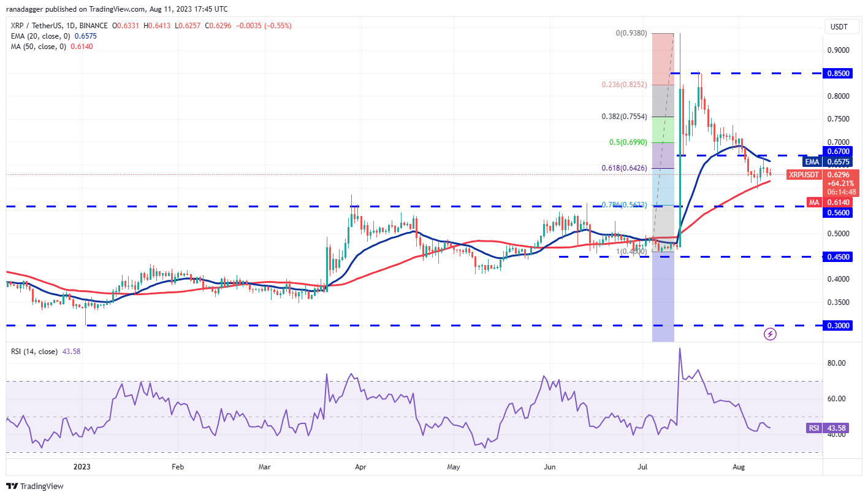Click the lightning bolt idea icon on chart
This screenshot has width=868, height=497.
click(771, 333)
